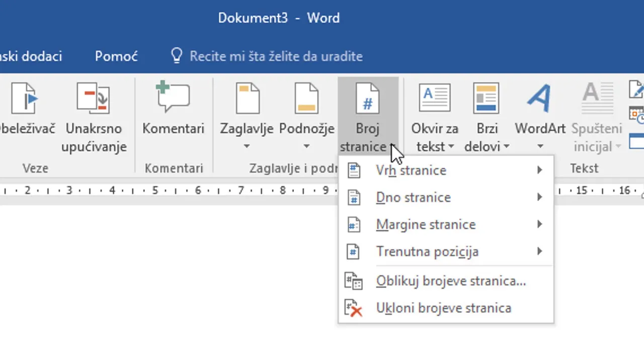Click the Oblikuj brojeve stranica icon
644x362 pixels.
[354, 281]
